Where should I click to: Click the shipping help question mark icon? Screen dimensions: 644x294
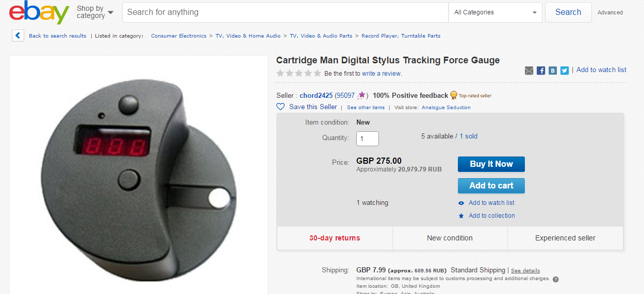coord(555,280)
